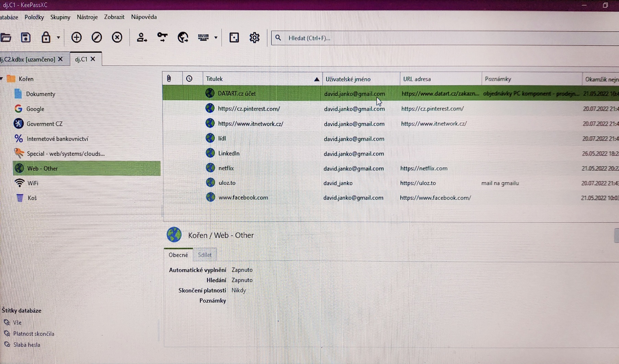Edit the selected entry with the pencil icon
This screenshot has height=364, width=619.
tap(97, 37)
